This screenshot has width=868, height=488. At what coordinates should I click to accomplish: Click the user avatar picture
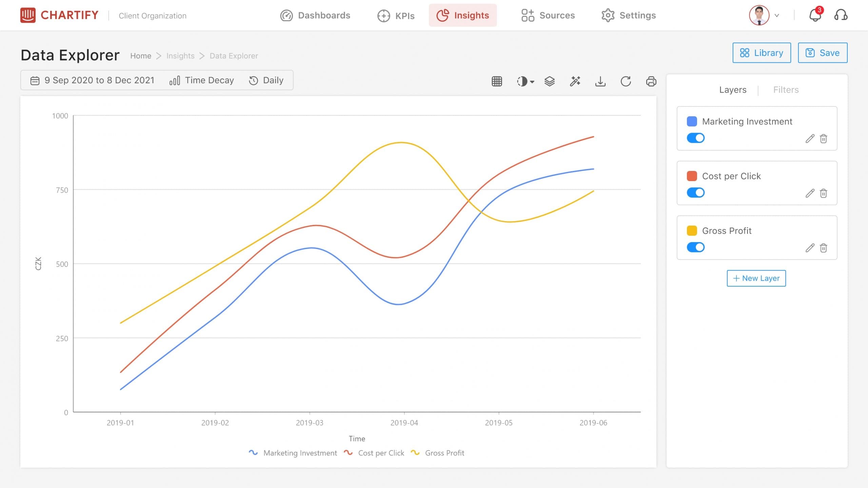(x=759, y=15)
